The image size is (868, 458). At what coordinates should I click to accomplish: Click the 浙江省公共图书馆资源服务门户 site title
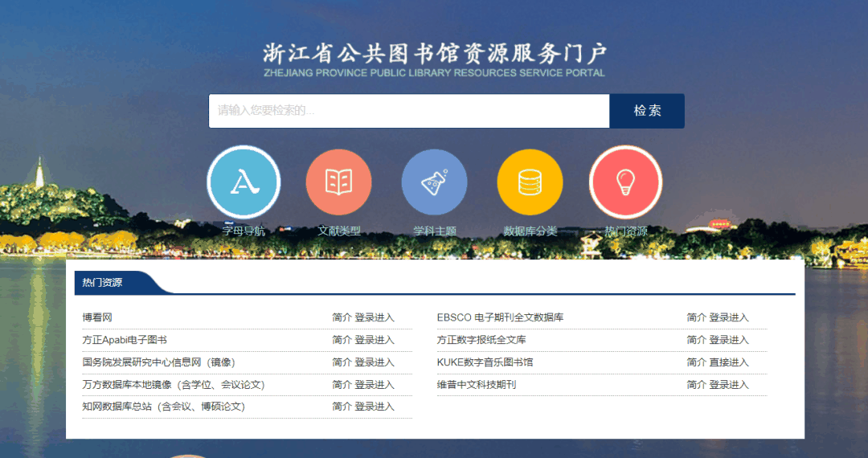[x=434, y=55]
